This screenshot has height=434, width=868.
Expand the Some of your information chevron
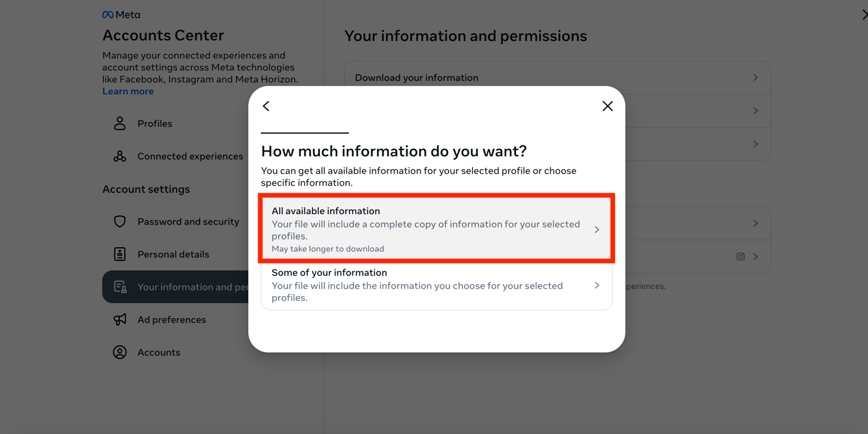[597, 285]
